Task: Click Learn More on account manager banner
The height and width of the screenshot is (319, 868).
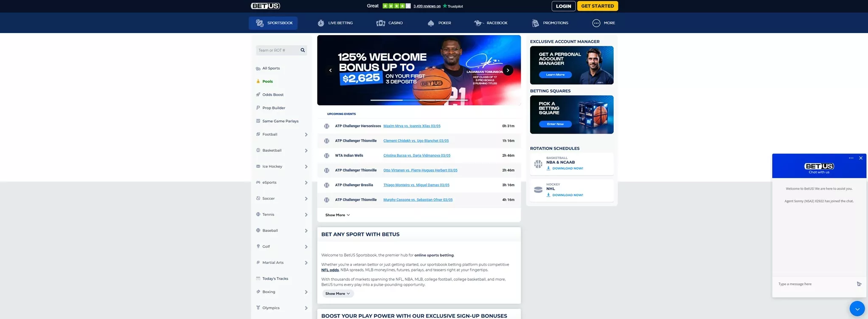Action: [555, 75]
